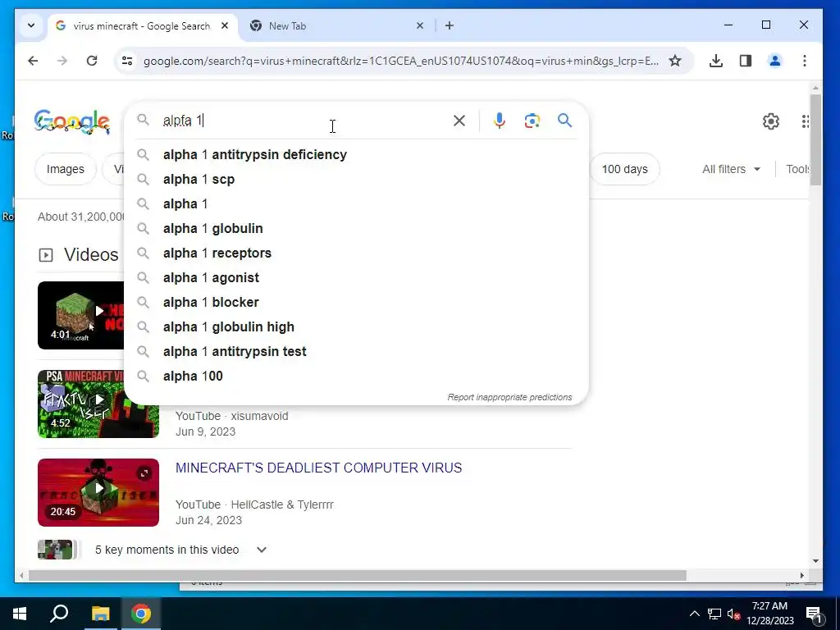Clear the search box with X icon

tap(459, 121)
